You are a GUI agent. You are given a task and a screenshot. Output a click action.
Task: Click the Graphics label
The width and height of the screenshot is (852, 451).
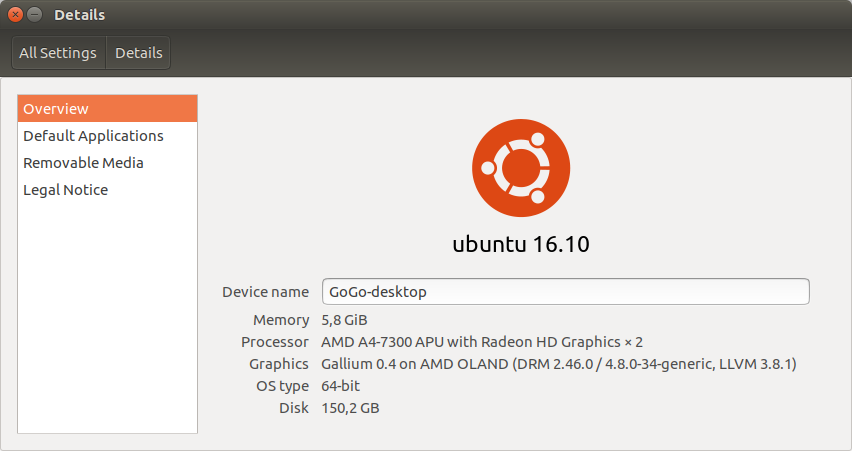(x=279, y=364)
